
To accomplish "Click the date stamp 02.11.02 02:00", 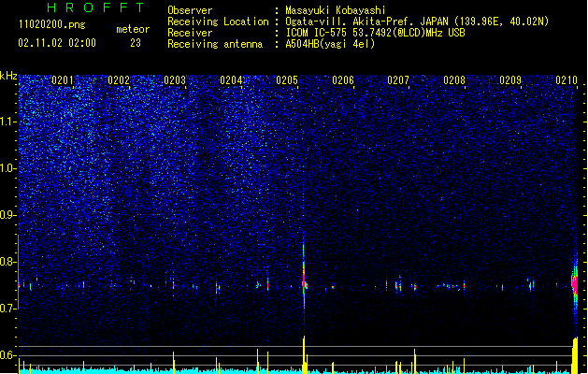I will point(57,43).
